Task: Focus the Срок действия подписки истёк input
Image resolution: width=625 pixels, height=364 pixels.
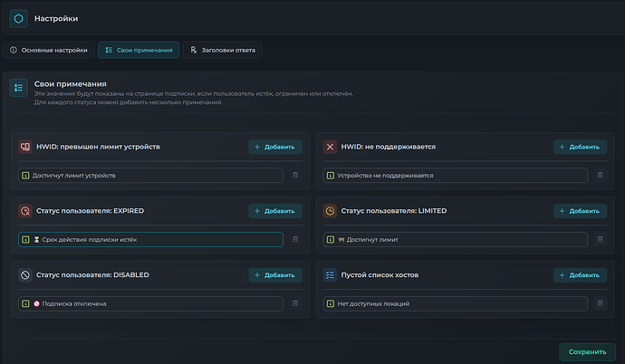Action: (x=150, y=240)
